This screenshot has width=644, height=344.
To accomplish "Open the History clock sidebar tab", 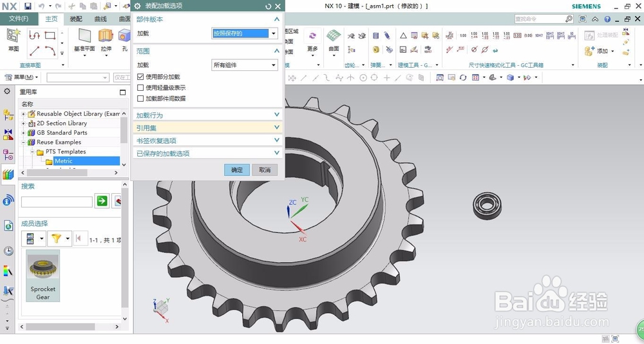I will pos(8,251).
